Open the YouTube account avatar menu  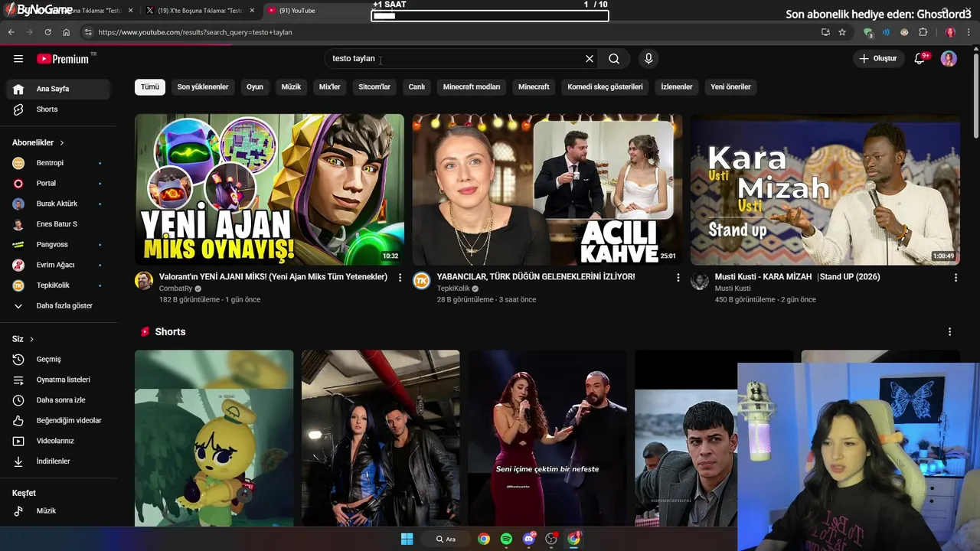point(949,59)
